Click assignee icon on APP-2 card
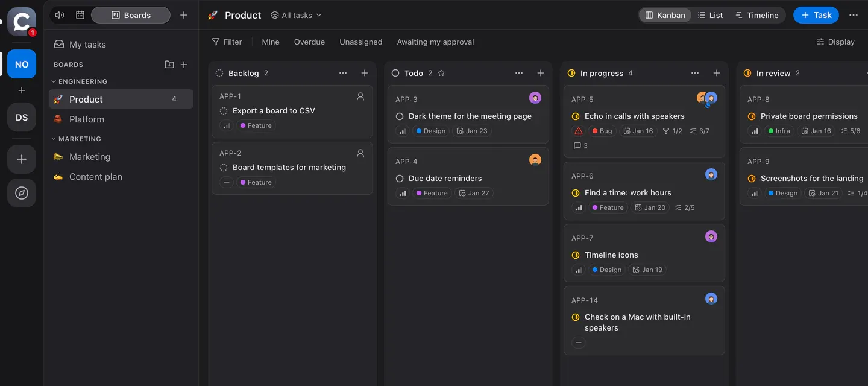The height and width of the screenshot is (386, 868). pyautogui.click(x=360, y=153)
